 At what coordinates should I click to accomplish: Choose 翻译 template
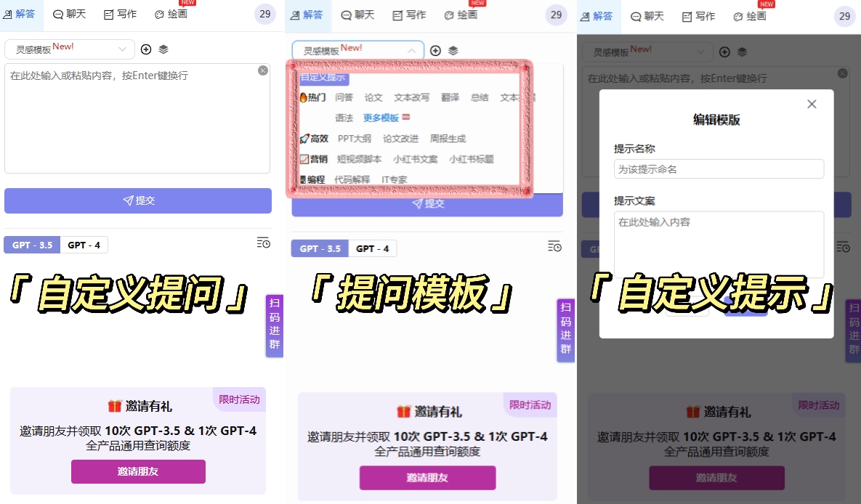coord(450,97)
